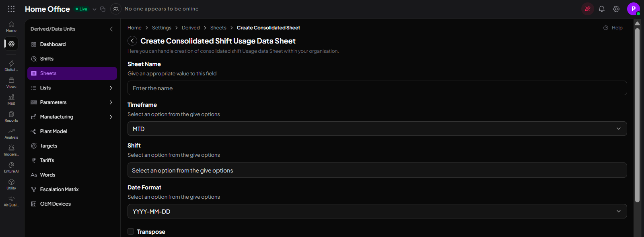The width and height of the screenshot is (644, 237).
Task: Click the Sheets breadcrumb link
Action: [x=218, y=28]
